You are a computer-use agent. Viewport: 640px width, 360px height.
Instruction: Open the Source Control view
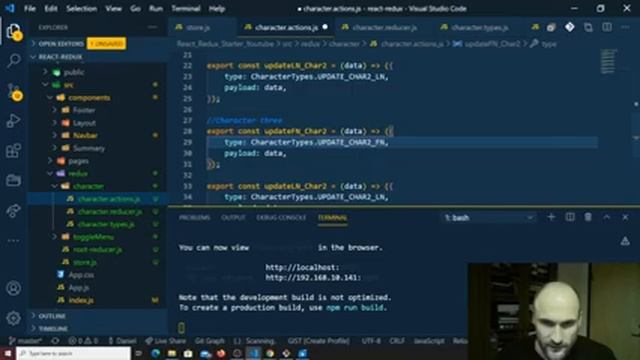click(13, 91)
